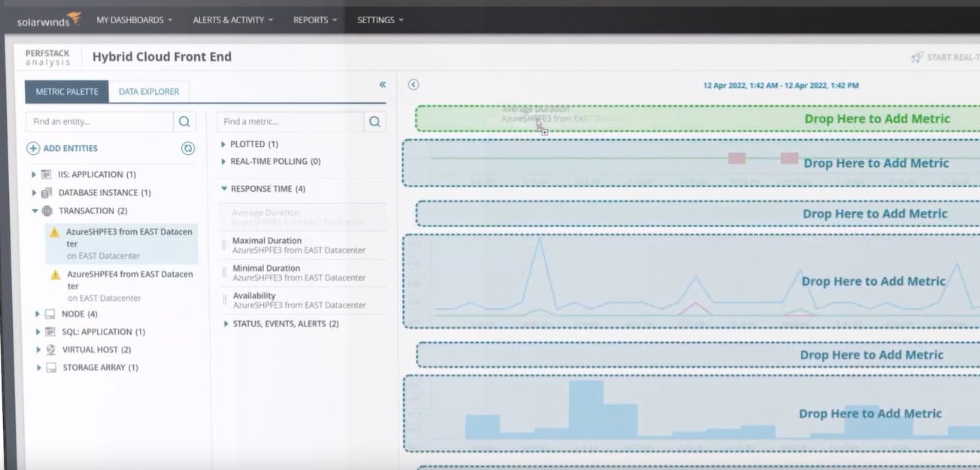Image resolution: width=980 pixels, height=470 pixels.
Task: Open the Settings menu
Action: (380, 20)
